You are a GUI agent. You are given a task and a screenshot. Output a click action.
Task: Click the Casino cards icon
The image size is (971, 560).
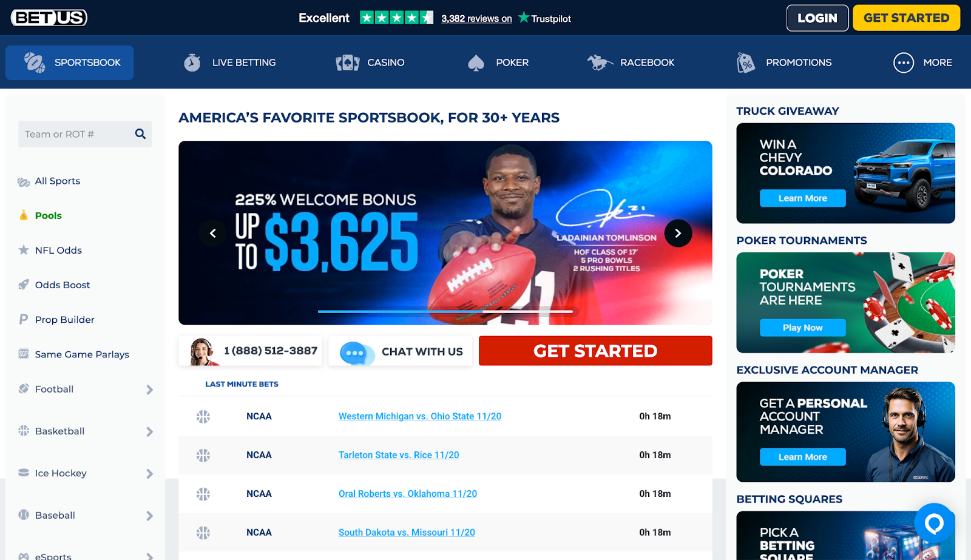(348, 62)
